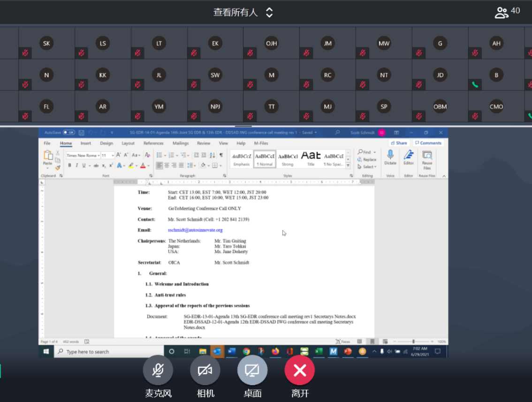Image resolution: width=532 pixels, height=402 pixels.
Task: Click the sschmidt@autosinnovate.org email link
Action: 195,230
